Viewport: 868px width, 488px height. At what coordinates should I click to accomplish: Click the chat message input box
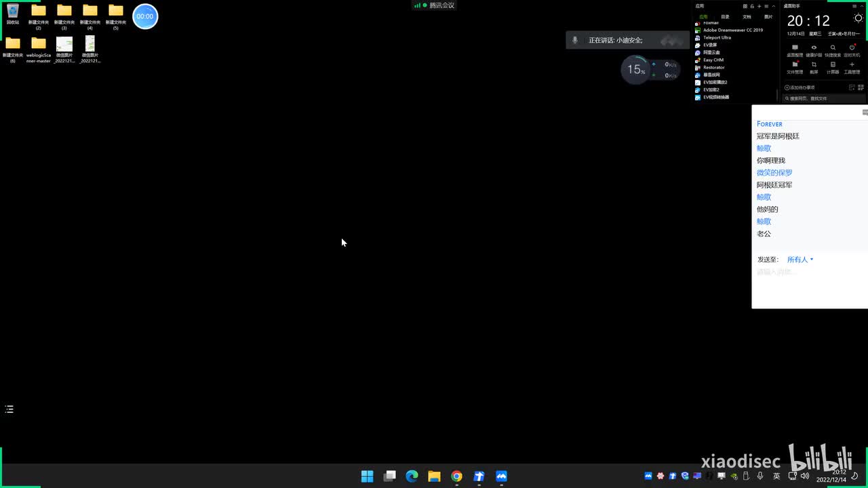click(810, 286)
